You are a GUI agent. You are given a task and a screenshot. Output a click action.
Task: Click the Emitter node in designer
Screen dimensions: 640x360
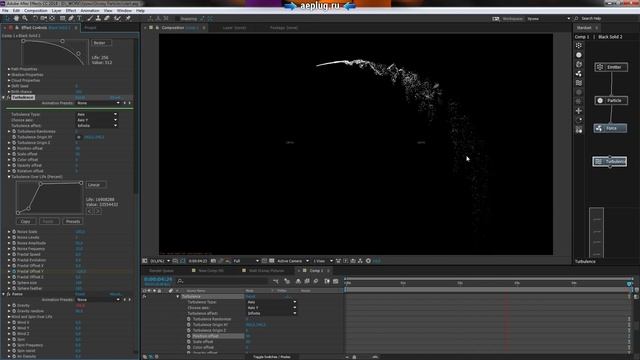611,67
